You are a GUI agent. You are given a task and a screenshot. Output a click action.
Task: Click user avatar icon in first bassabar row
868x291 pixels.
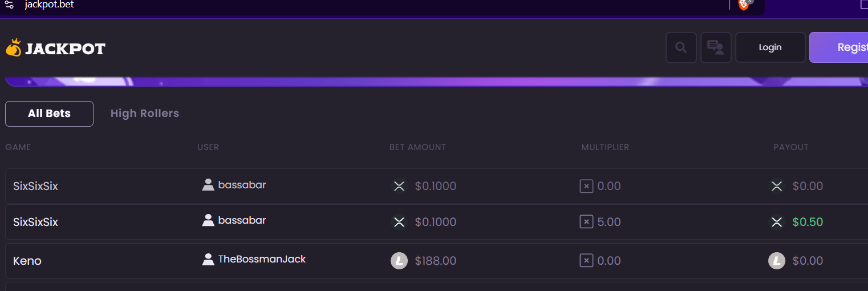pyautogui.click(x=208, y=185)
